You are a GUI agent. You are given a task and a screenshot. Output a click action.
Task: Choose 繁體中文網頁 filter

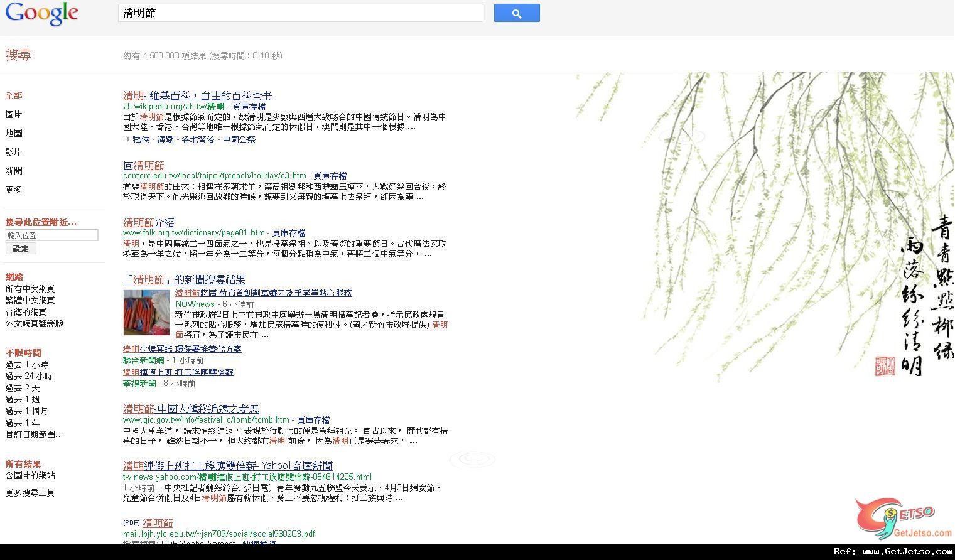pyautogui.click(x=30, y=300)
